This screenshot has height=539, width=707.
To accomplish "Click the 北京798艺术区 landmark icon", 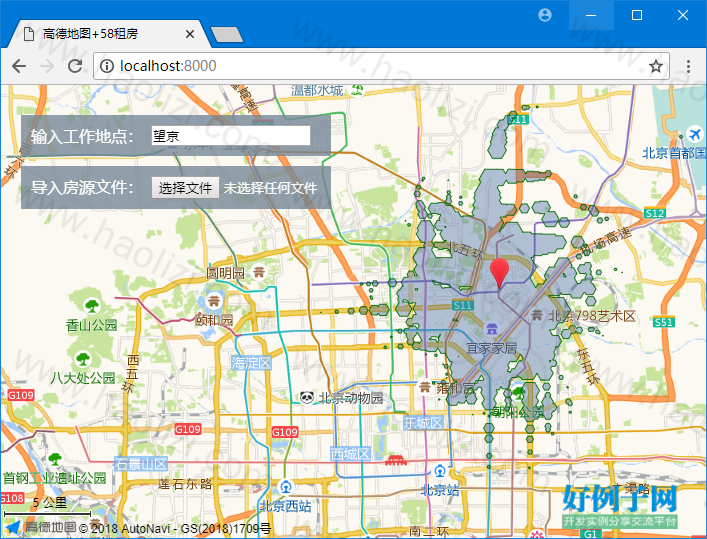I will (x=537, y=315).
